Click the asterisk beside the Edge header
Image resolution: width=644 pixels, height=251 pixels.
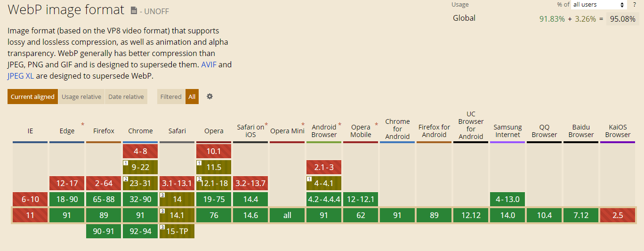[83, 125]
